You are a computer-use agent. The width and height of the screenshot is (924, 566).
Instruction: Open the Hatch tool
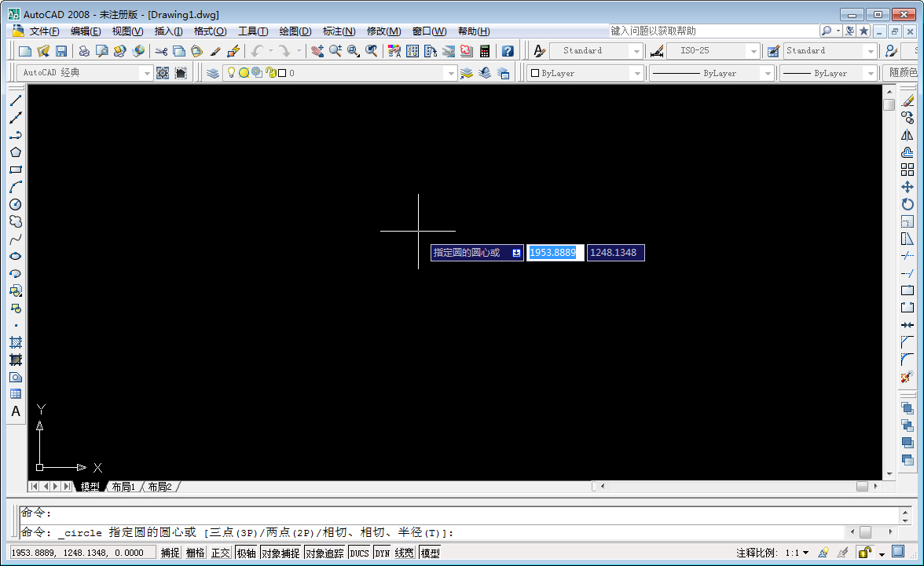click(x=16, y=342)
